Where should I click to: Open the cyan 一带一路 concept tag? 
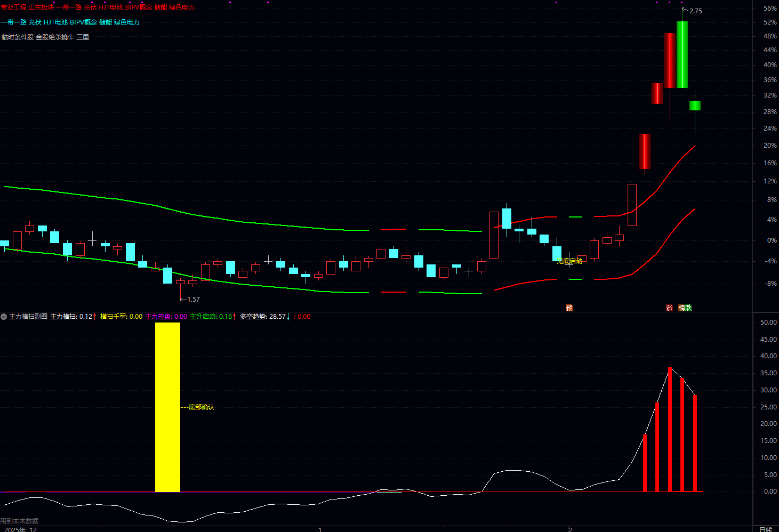coord(14,22)
